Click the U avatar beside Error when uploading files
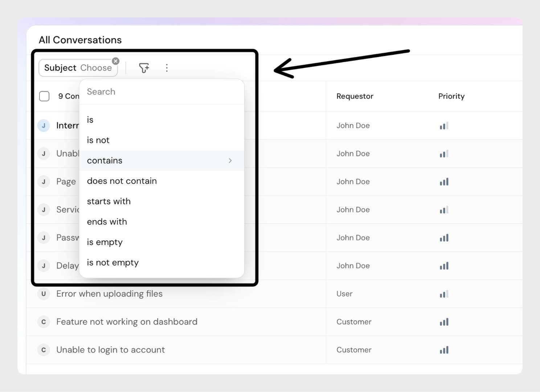 point(44,294)
